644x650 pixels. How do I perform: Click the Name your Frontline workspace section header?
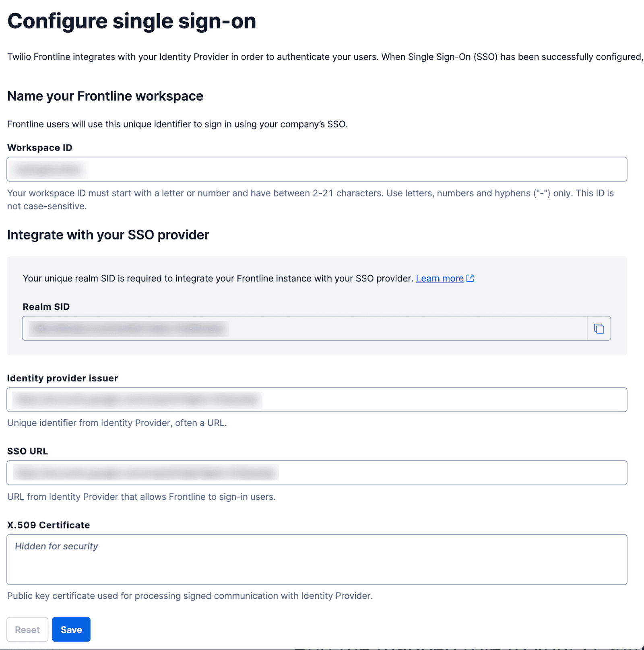click(x=105, y=96)
